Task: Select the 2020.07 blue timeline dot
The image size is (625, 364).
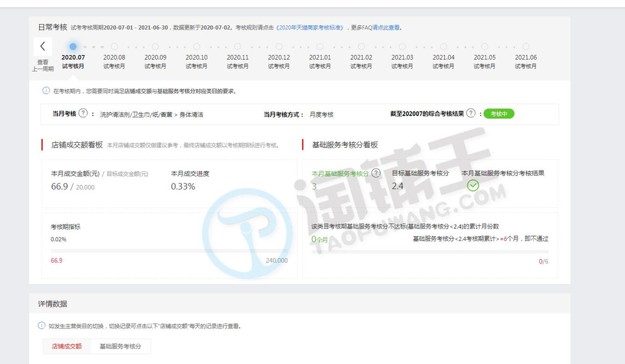Action: (x=73, y=47)
